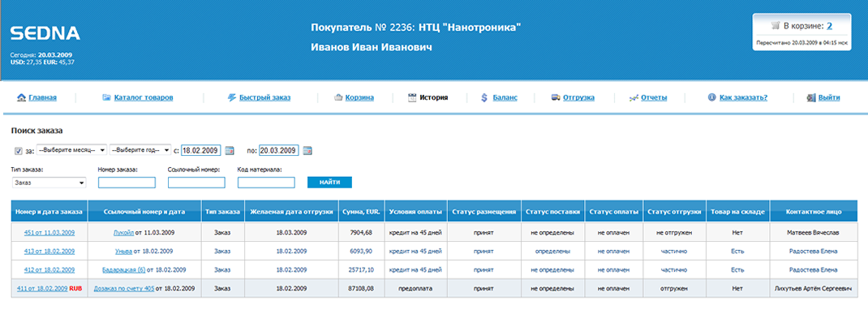Click the exit door icon
Screen dimensions: 868x323
811,98
